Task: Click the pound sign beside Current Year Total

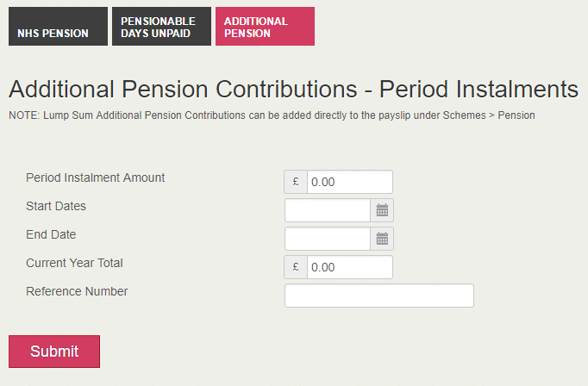Action: coord(296,267)
